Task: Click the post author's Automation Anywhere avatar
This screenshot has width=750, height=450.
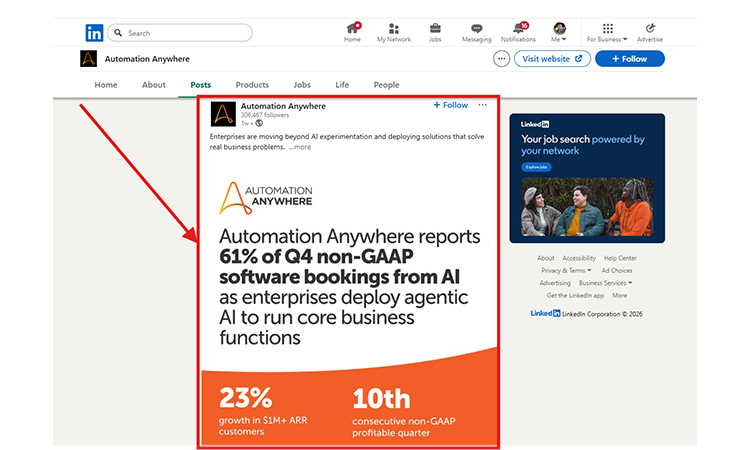Action: coord(223,114)
